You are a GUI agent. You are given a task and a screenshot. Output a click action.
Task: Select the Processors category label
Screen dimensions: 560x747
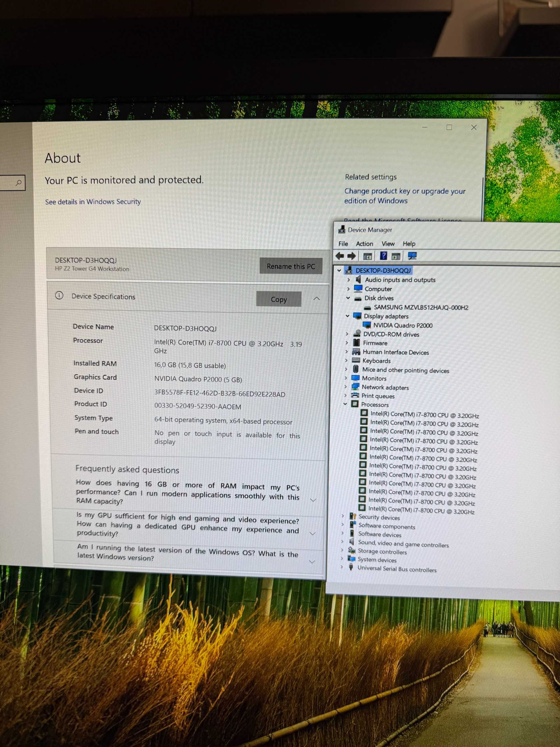(375, 404)
